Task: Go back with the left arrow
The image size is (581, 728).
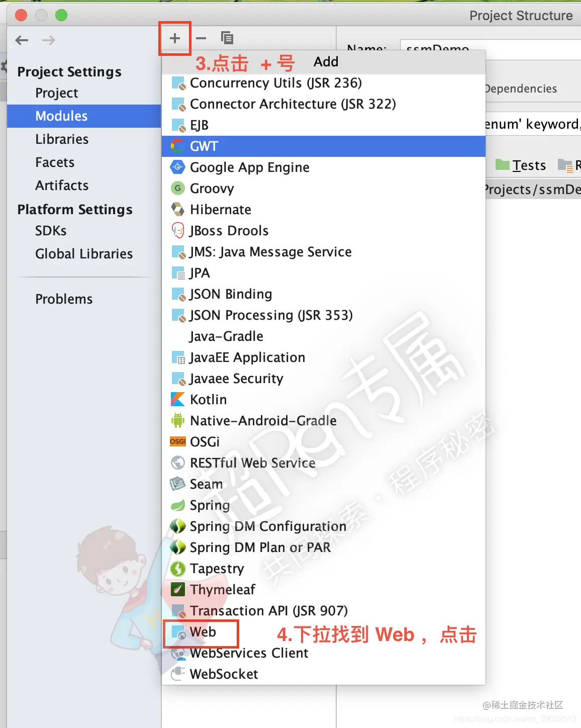Action: (22, 40)
